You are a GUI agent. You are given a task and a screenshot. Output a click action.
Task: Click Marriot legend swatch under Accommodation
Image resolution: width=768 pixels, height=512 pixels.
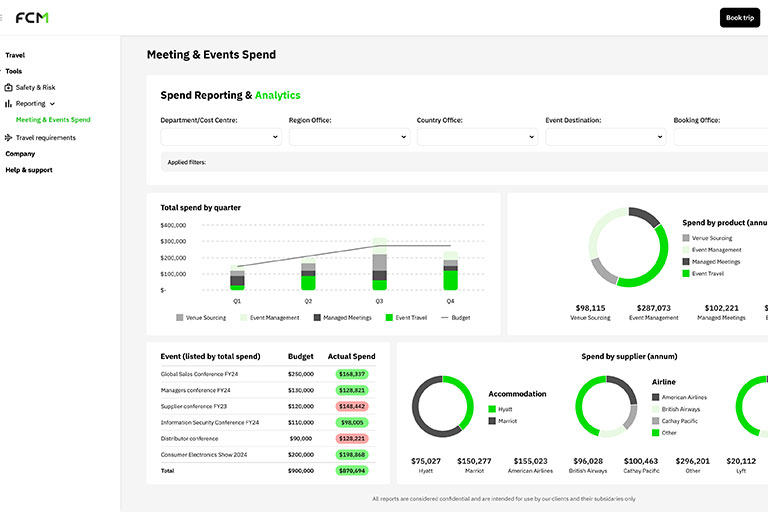[492, 421]
